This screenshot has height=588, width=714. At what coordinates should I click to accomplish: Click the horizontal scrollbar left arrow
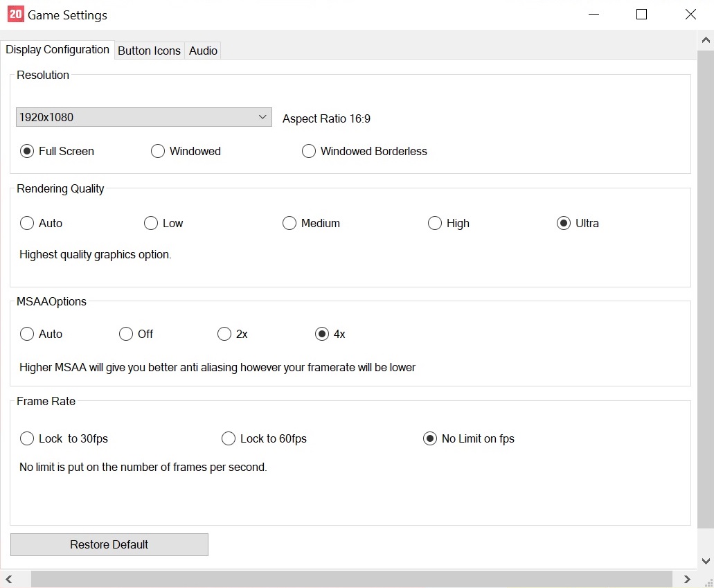(8, 580)
